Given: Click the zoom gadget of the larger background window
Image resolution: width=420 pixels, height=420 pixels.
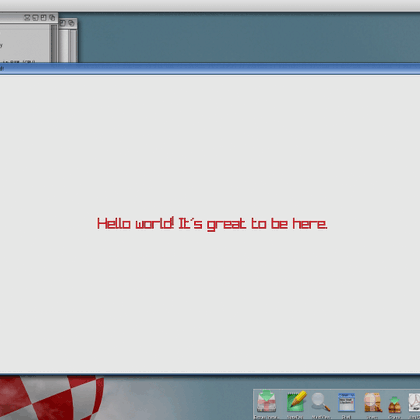Looking at the screenshot, I should 44,18.
